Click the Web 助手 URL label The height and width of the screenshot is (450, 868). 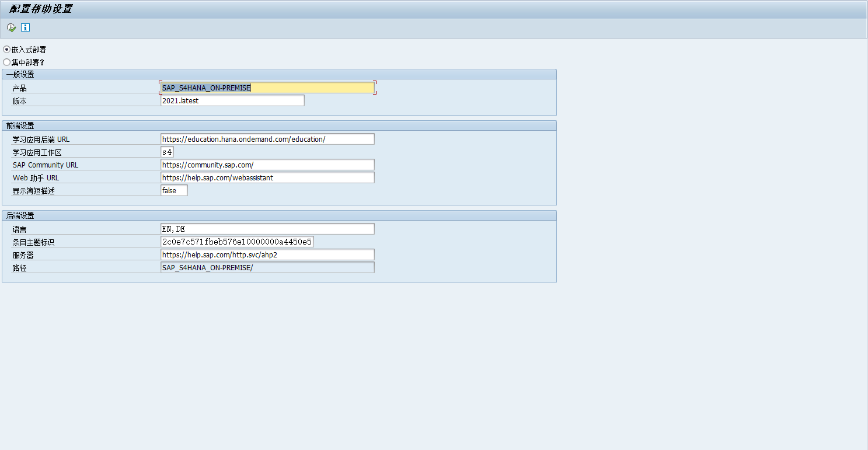(x=36, y=178)
